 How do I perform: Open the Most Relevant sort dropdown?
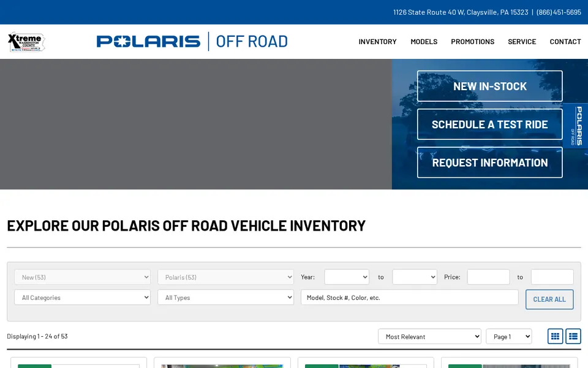pyautogui.click(x=429, y=337)
